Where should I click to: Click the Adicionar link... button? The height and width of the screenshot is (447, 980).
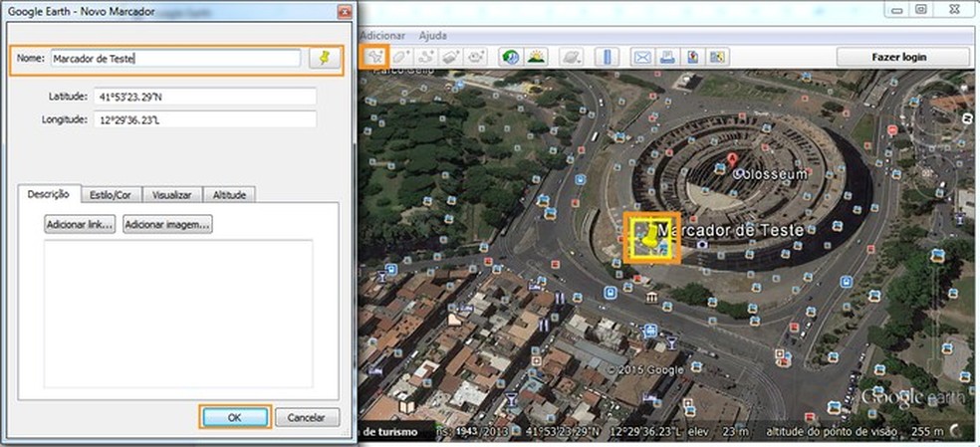[x=80, y=224]
